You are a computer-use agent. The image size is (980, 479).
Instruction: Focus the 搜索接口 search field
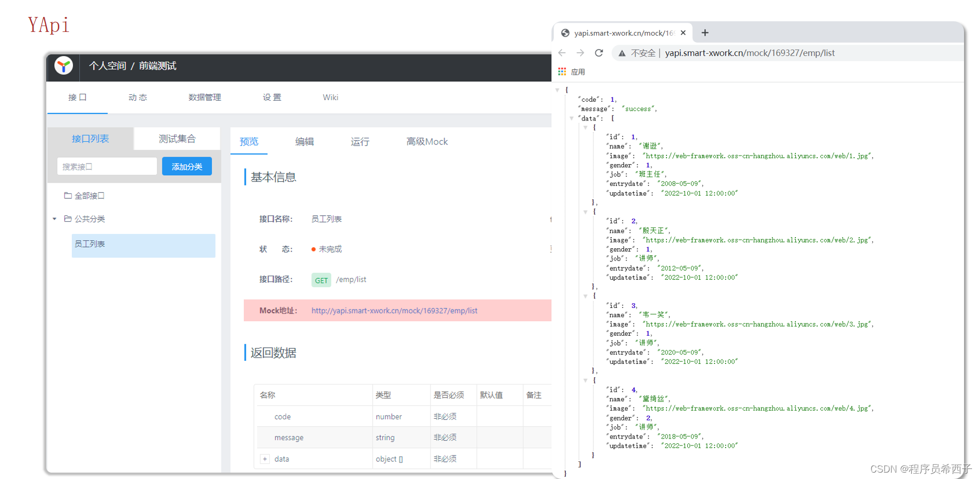coord(107,166)
